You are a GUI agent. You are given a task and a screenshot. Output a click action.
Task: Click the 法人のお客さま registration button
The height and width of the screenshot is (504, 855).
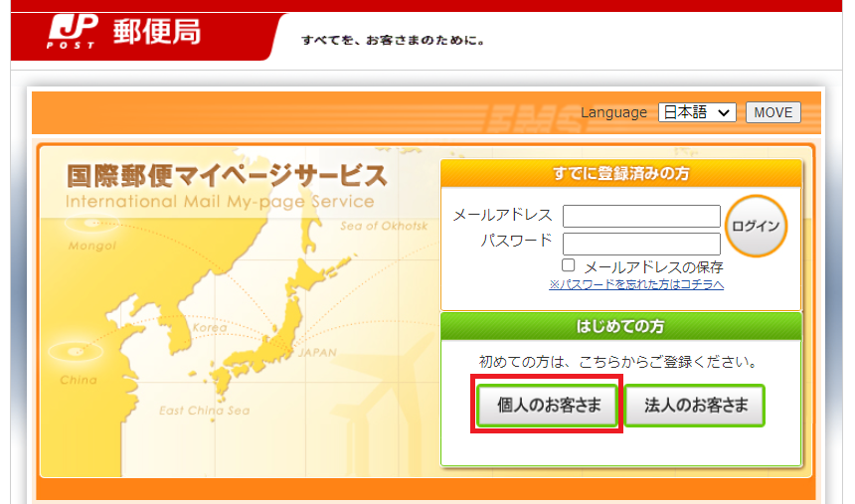695,406
